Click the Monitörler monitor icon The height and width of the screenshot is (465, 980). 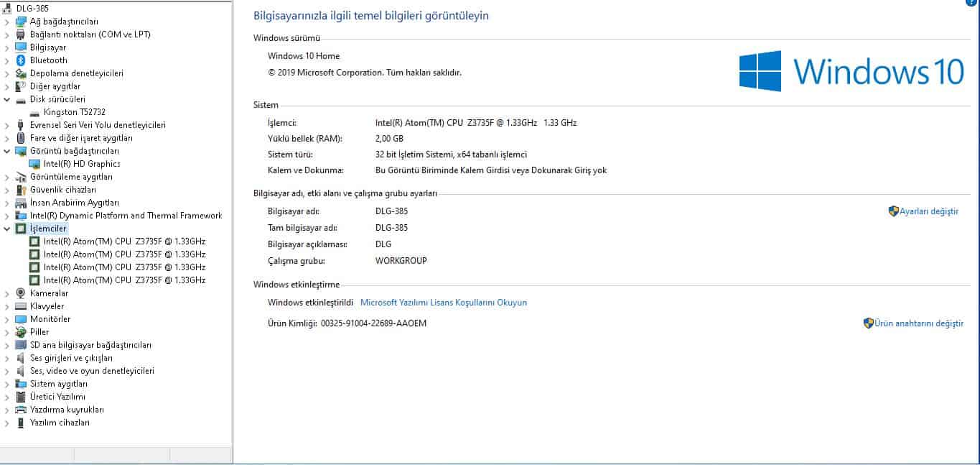(x=21, y=319)
